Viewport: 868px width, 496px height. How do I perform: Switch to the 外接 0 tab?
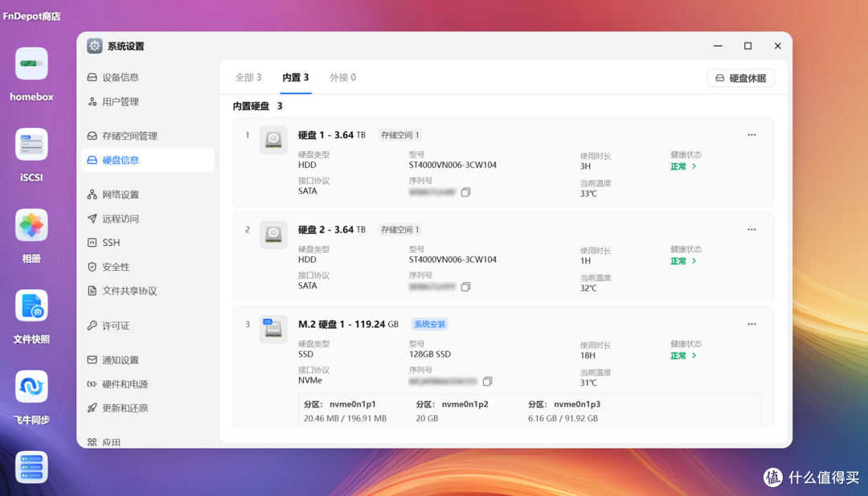pos(342,77)
